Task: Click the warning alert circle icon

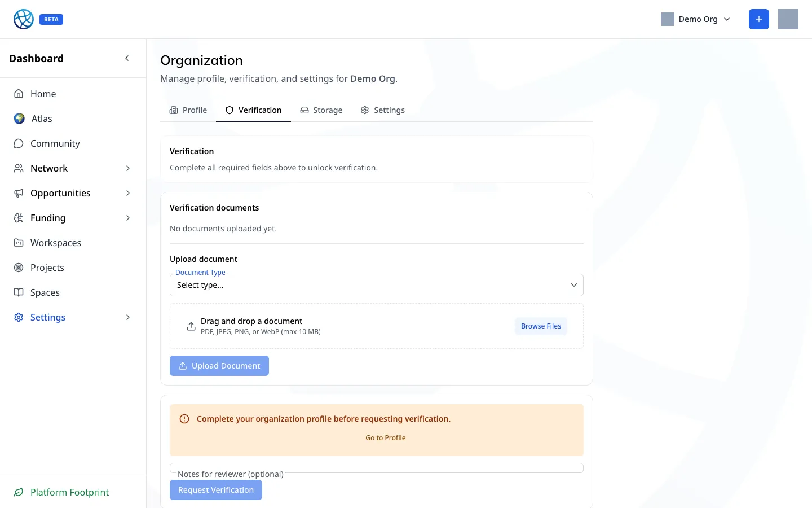Action: pos(184,419)
